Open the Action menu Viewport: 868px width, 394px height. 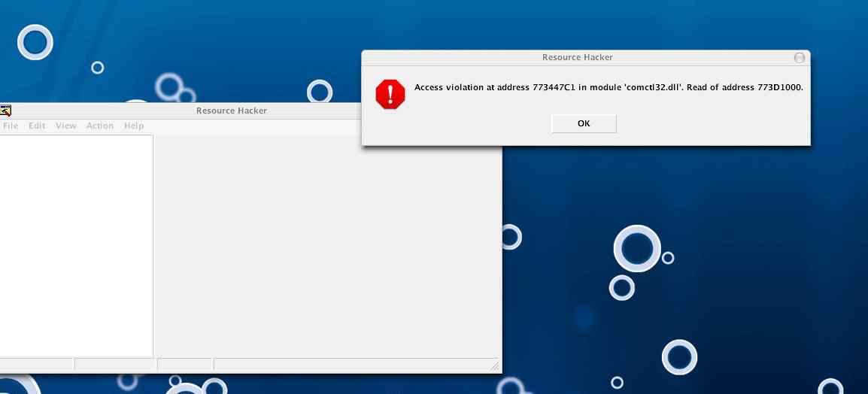tap(99, 126)
